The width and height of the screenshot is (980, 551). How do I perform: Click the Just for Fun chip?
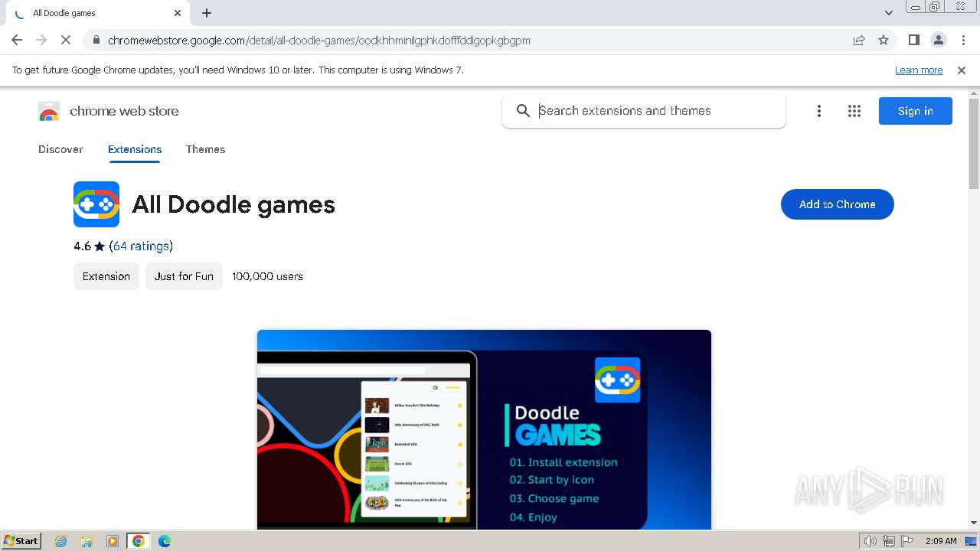pos(184,276)
